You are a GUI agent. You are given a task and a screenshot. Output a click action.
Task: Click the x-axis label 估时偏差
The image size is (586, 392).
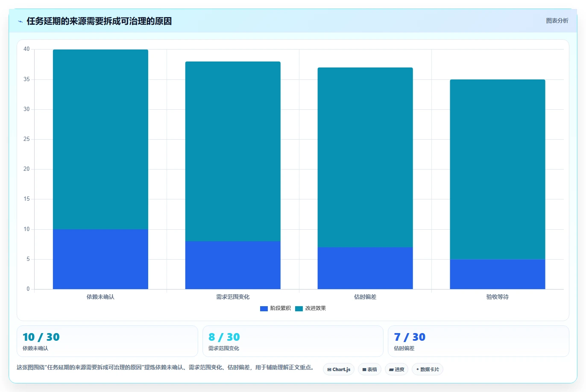coord(365,297)
